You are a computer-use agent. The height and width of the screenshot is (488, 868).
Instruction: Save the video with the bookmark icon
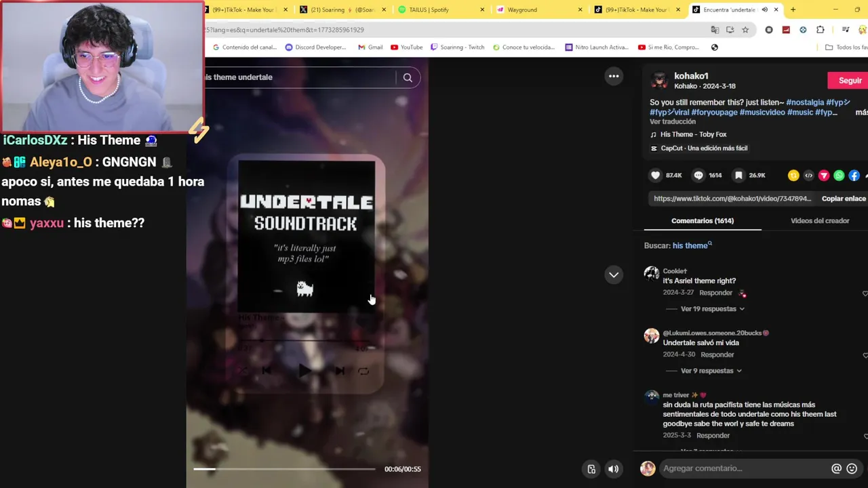click(x=738, y=175)
